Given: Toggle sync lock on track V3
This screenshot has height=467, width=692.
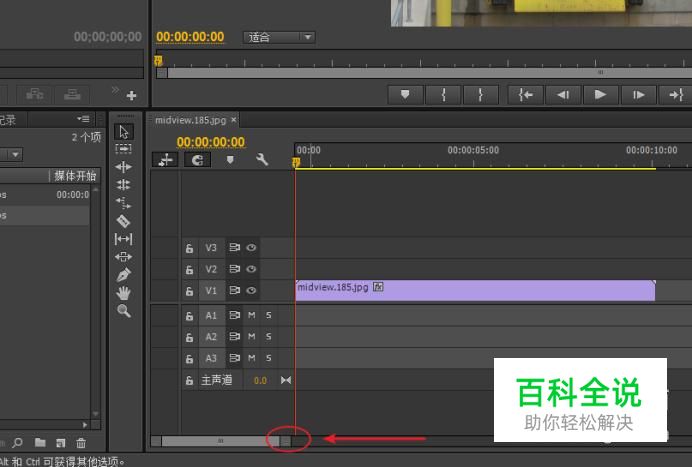Looking at the screenshot, I should (x=234, y=248).
